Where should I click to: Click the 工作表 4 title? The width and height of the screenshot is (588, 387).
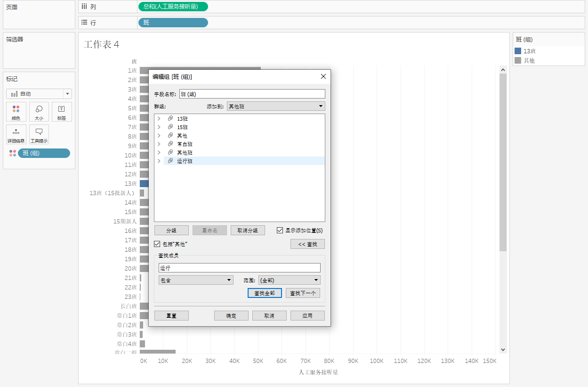(101, 44)
